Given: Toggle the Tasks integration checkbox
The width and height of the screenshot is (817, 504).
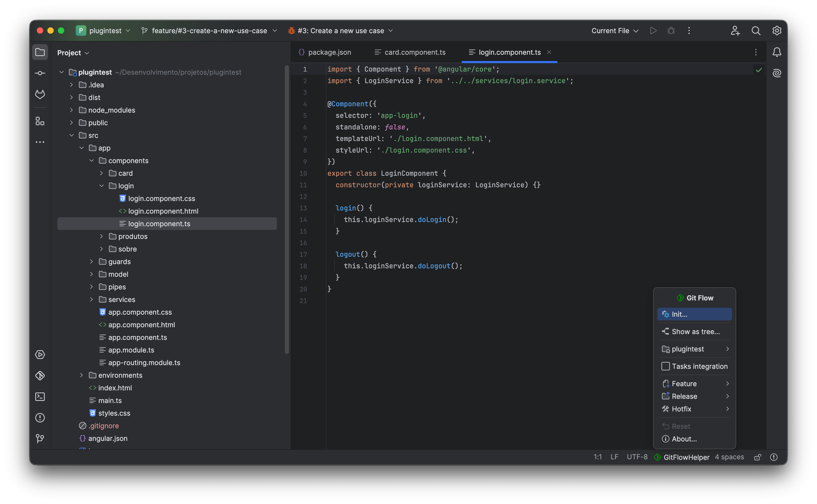Looking at the screenshot, I should click(665, 366).
